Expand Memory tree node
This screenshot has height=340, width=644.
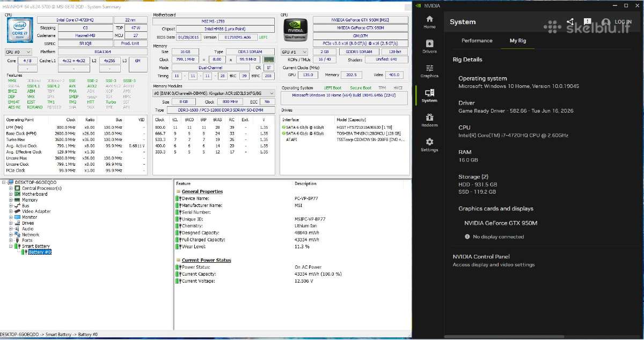(x=11, y=200)
